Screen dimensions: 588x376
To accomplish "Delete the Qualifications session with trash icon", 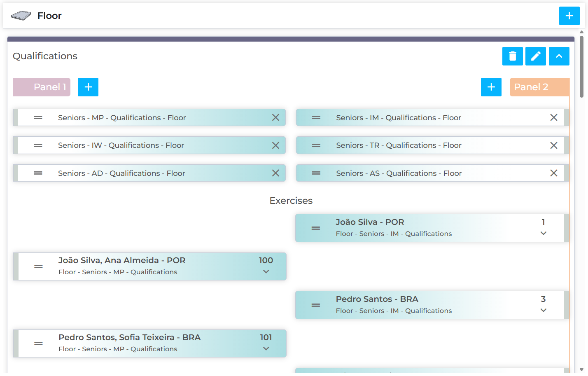I will [x=513, y=56].
